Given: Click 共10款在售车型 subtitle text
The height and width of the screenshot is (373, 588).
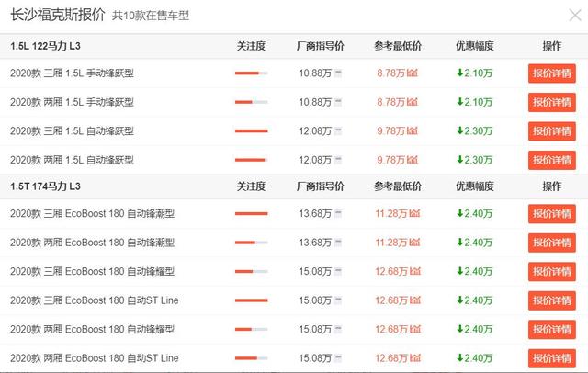Looking at the screenshot, I should (151, 16).
